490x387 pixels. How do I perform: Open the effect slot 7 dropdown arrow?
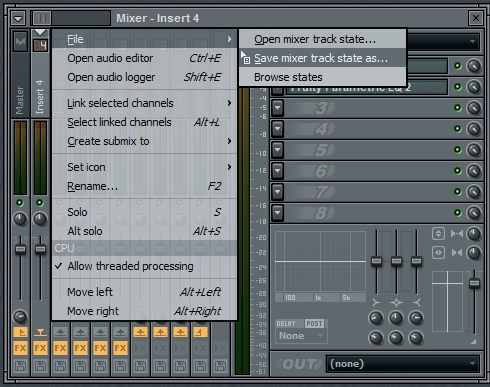(x=277, y=192)
